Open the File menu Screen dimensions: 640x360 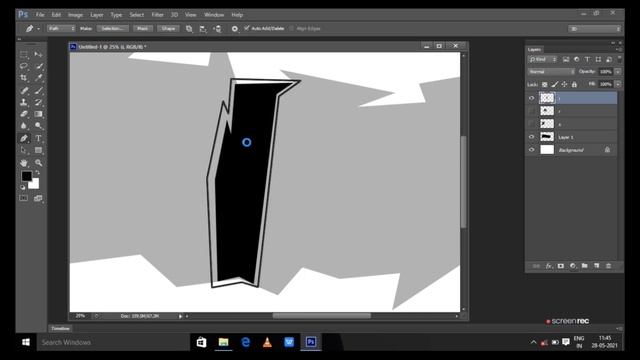[x=40, y=15]
